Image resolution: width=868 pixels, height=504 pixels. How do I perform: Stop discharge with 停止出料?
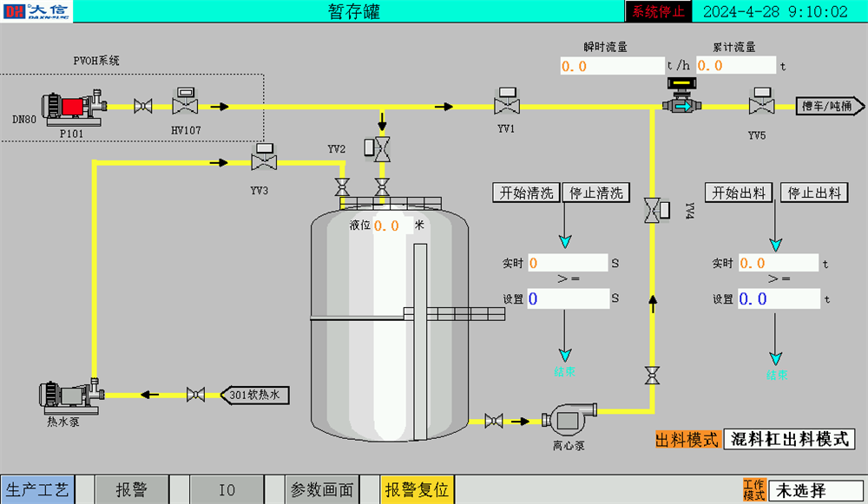(814, 193)
